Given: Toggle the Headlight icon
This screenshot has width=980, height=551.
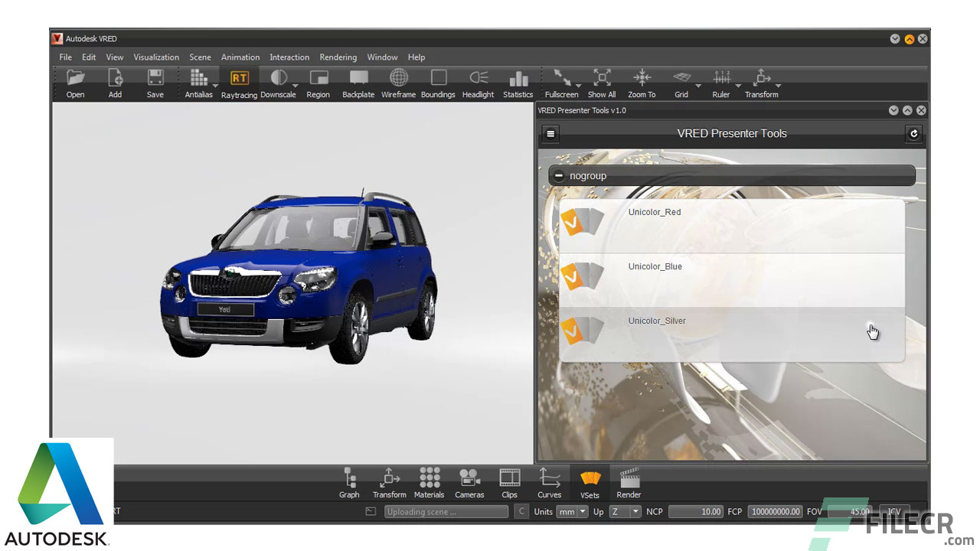Looking at the screenshot, I should 479,77.
